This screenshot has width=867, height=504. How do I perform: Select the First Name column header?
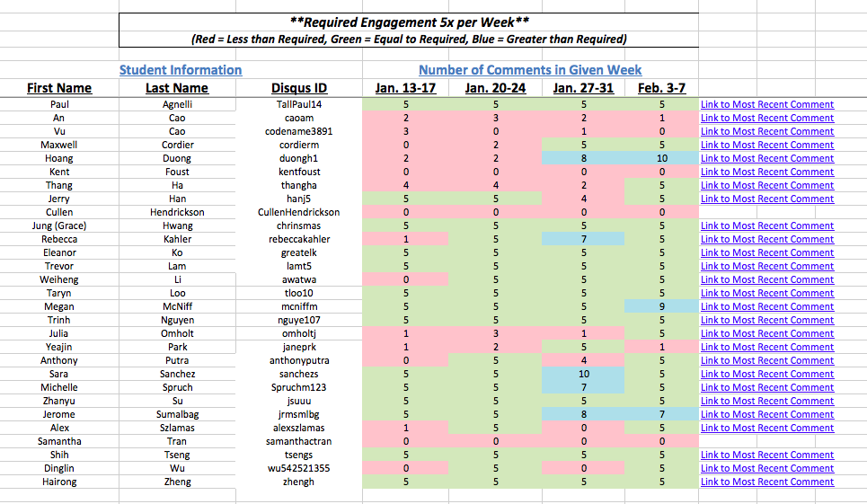(x=59, y=88)
